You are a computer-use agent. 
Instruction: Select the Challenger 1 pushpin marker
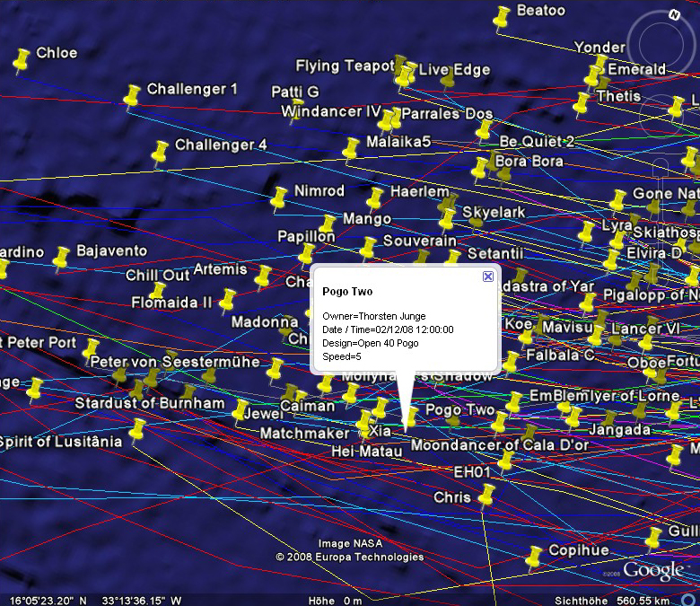point(132,94)
